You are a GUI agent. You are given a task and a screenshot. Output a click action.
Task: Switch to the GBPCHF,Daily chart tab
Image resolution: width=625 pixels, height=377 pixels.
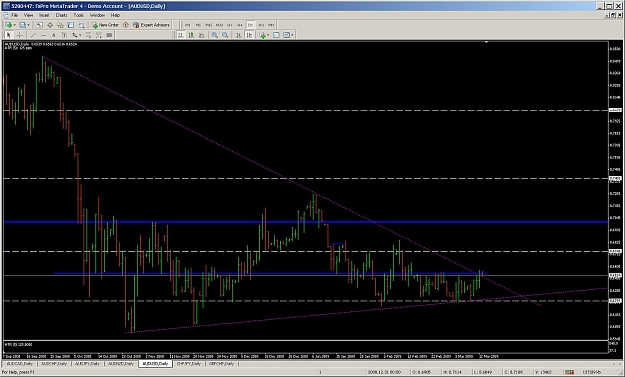click(222, 363)
